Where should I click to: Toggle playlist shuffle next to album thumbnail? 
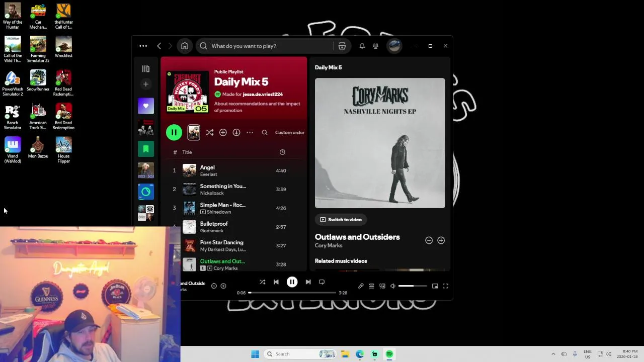[210, 133]
